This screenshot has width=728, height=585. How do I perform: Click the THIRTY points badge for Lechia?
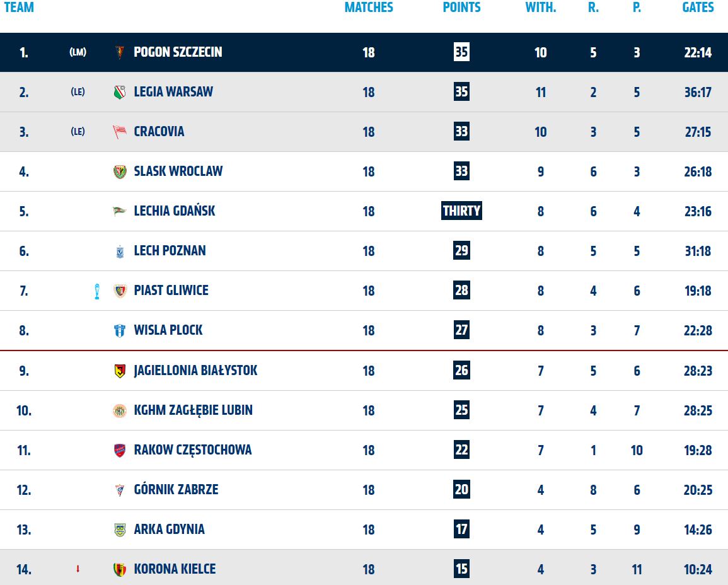(461, 211)
